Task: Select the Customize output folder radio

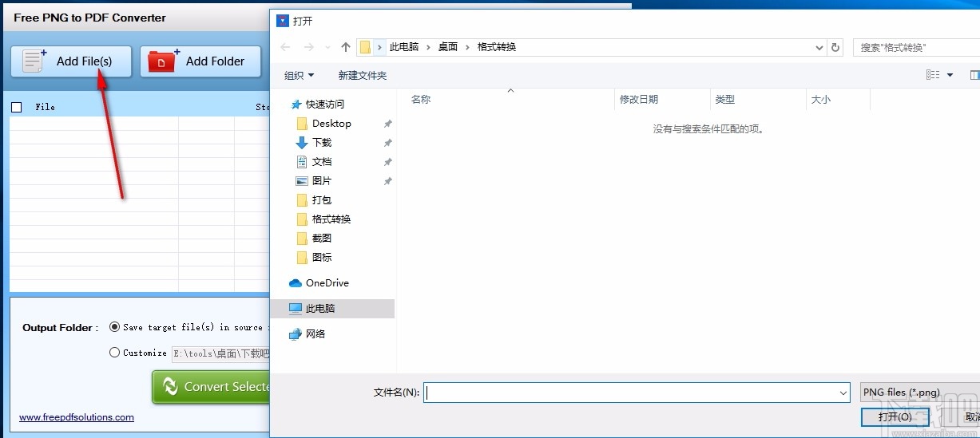Action: (x=114, y=353)
